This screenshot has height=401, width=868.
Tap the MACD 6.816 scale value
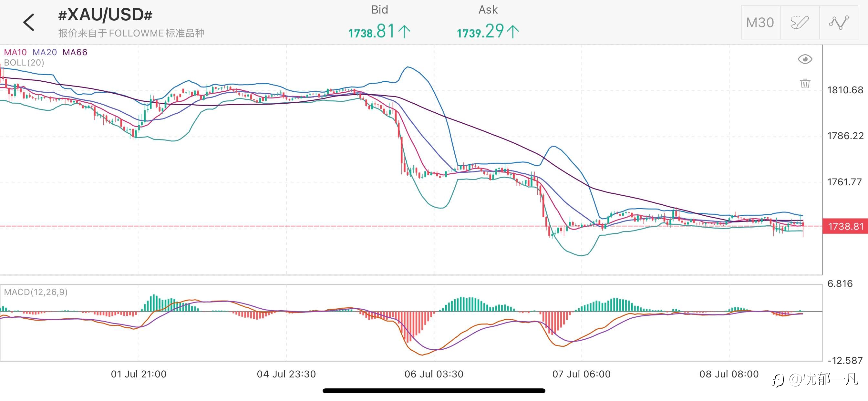[x=840, y=284]
